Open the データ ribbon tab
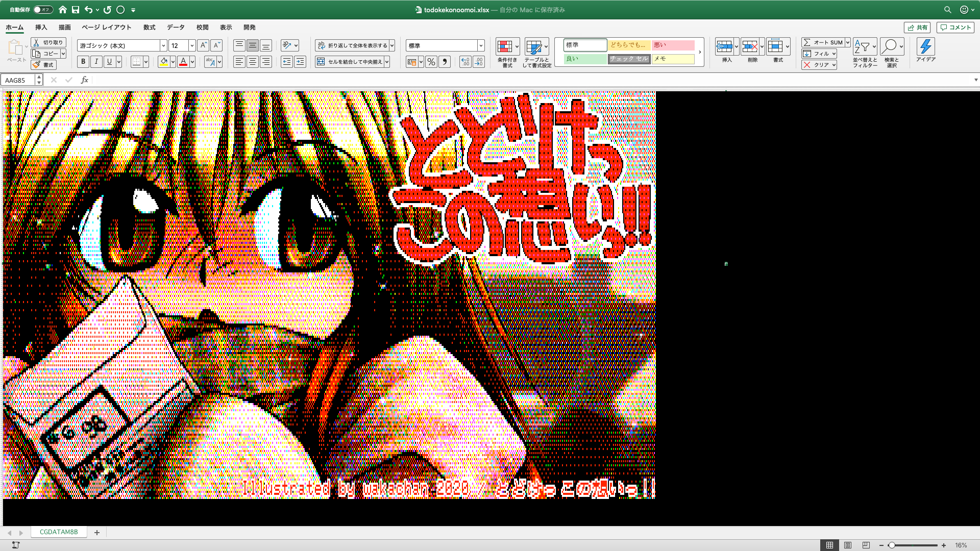980x551 pixels. click(x=176, y=28)
